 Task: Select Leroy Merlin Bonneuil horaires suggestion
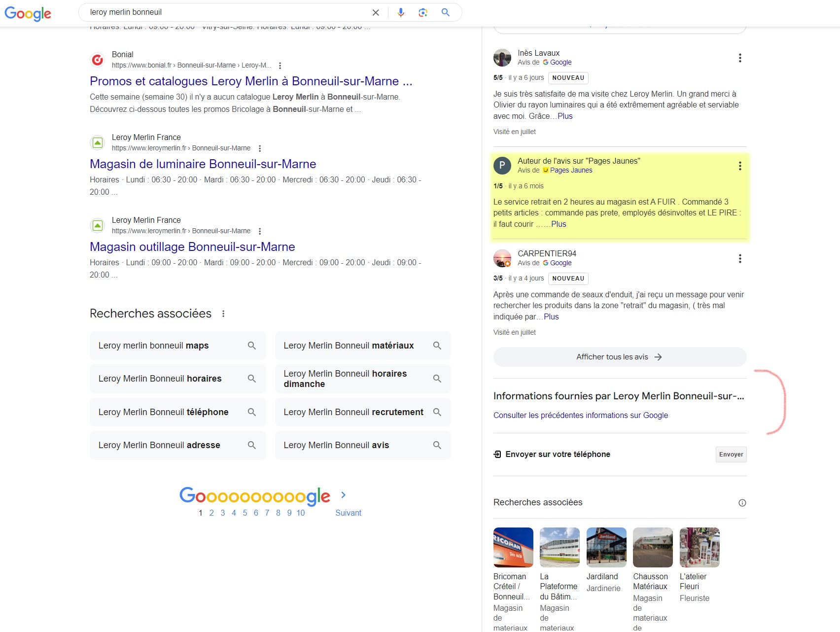177,379
